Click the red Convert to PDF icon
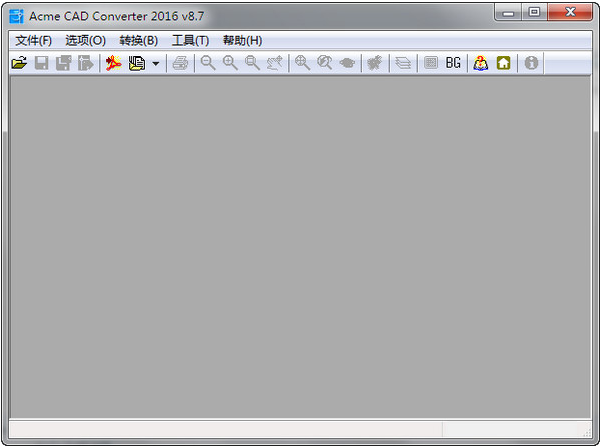 pos(114,63)
